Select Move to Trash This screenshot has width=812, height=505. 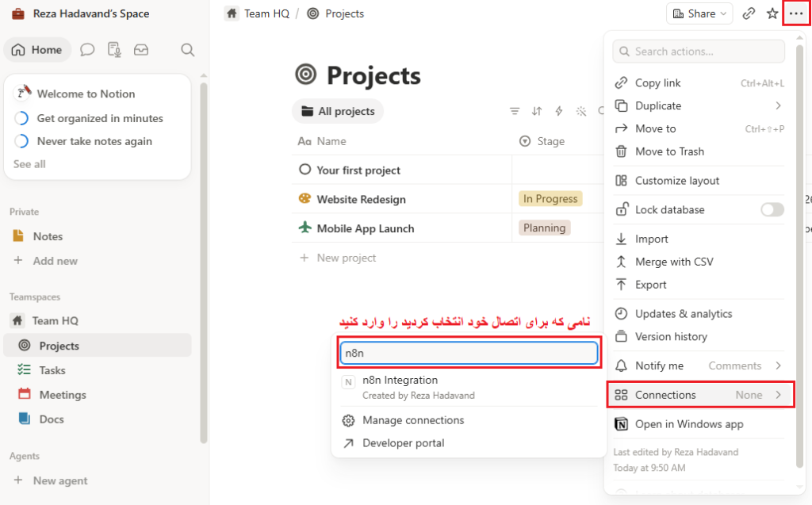(699, 151)
